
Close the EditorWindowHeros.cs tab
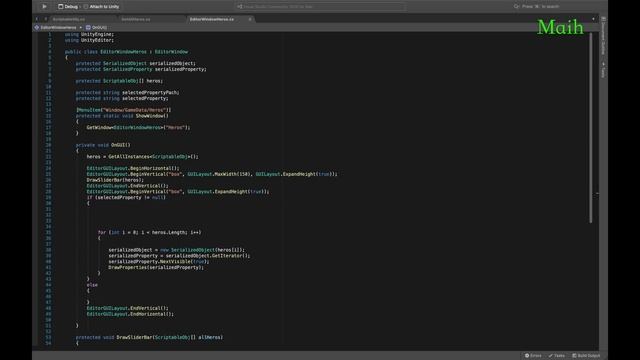pos(250,19)
